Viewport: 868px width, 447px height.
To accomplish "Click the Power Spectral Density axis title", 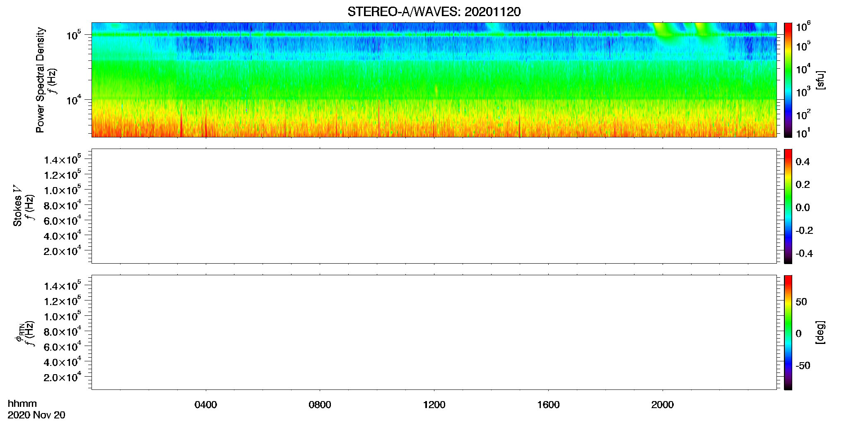I will [x=40, y=80].
